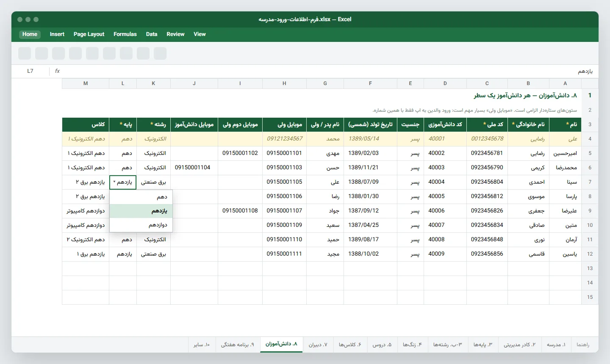The height and width of the screenshot is (364, 610).
Task: Open the ۲. کادر مدیریتی sheet tab
Action: 519,345
